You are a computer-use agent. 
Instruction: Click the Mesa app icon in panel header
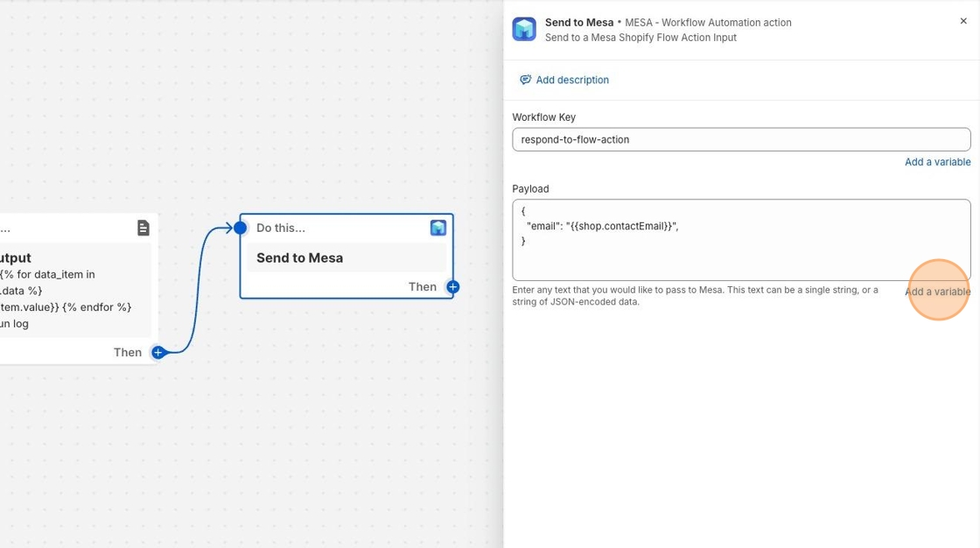[524, 29]
